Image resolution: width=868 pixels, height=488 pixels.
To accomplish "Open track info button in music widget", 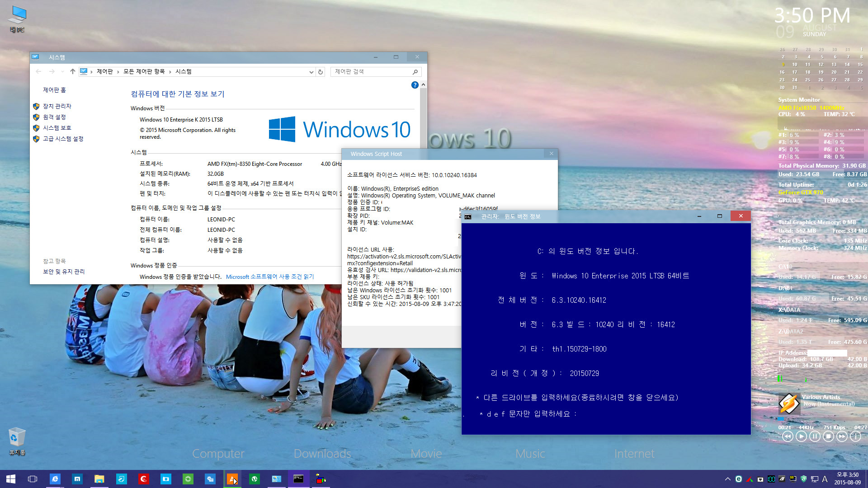I will (x=855, y=436).
